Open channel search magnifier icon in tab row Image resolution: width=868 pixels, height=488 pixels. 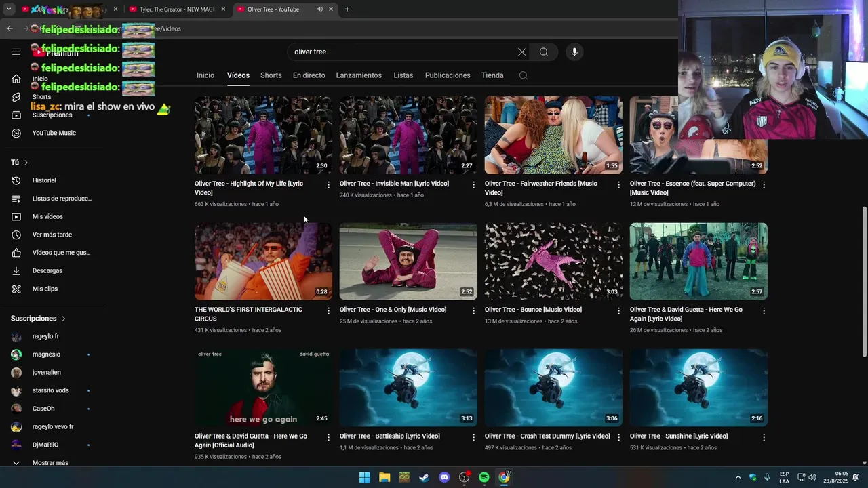coord(523,75)
